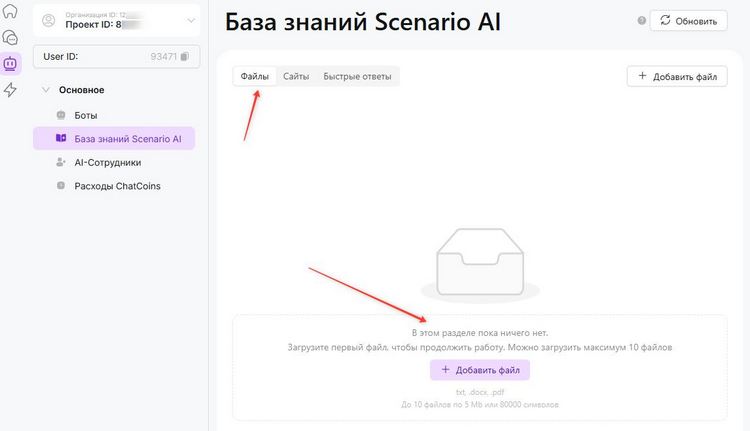Click the 'Загрузите первый файл' instruction text

click(x=480, y=347)
